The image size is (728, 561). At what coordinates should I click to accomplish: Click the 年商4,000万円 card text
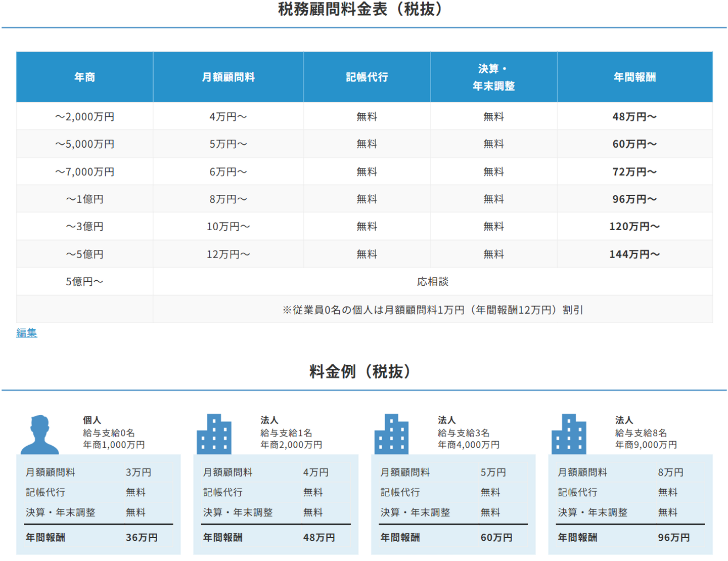pos(469,445)
